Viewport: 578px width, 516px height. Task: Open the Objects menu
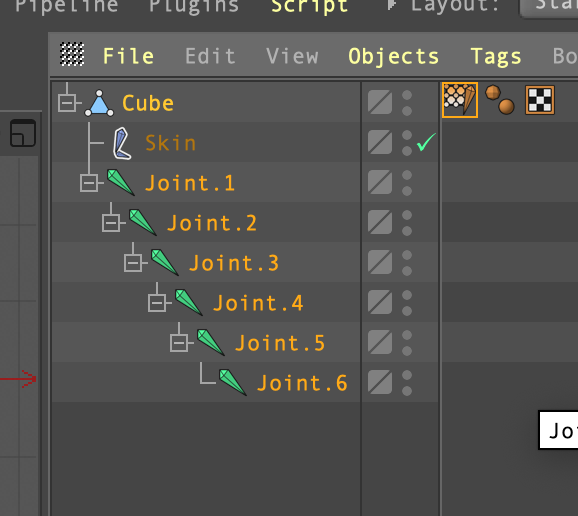pos(394,57)
